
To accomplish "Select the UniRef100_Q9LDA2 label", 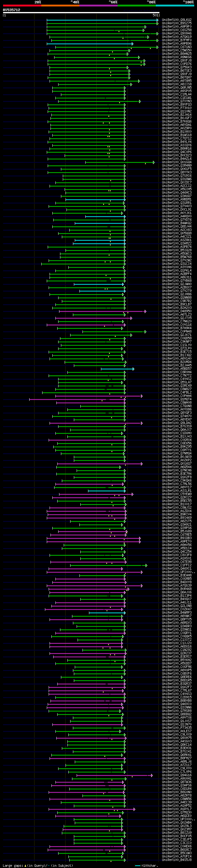I will [x=177, y=423].
